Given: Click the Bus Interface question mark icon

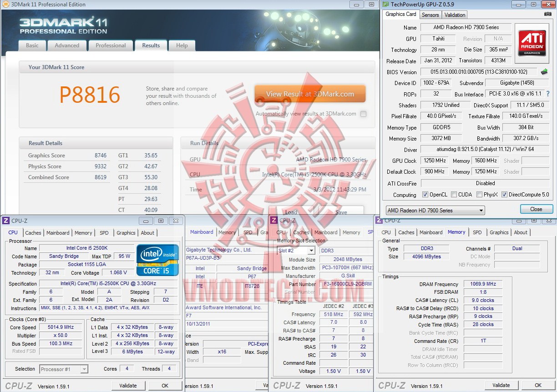Looking at the screenshot, I should (x=548, y=94).
